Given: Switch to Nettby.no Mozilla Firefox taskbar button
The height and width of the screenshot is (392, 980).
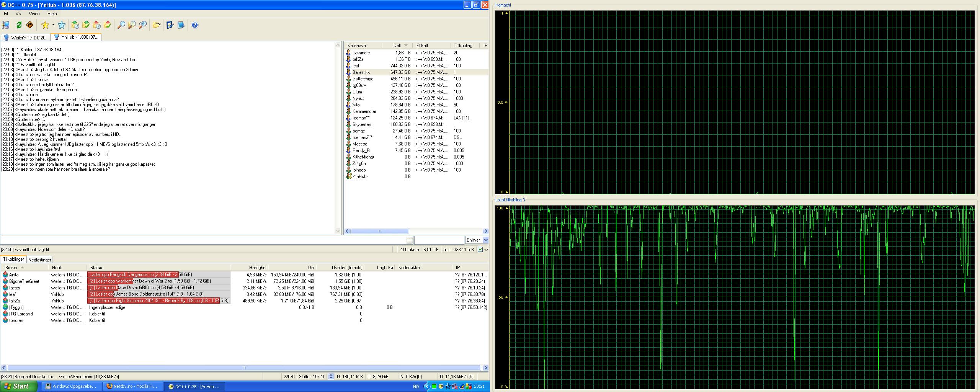Looking at the screenshot, I should point(133,386).
